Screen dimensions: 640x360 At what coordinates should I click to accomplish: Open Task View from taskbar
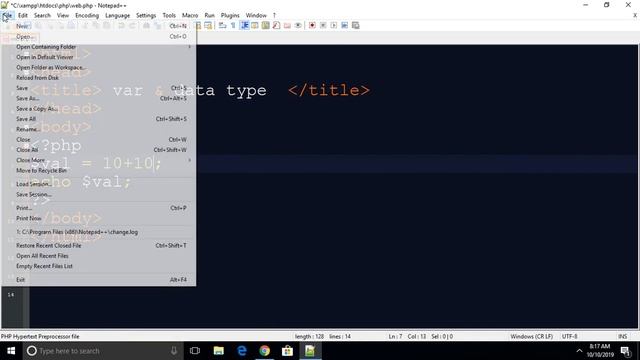tap(195, 351)
